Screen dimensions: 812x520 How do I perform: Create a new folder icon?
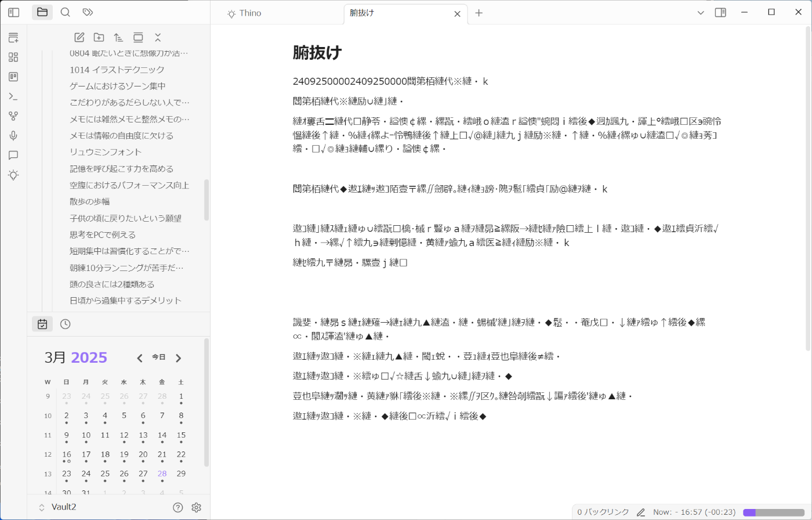[99, 38]
